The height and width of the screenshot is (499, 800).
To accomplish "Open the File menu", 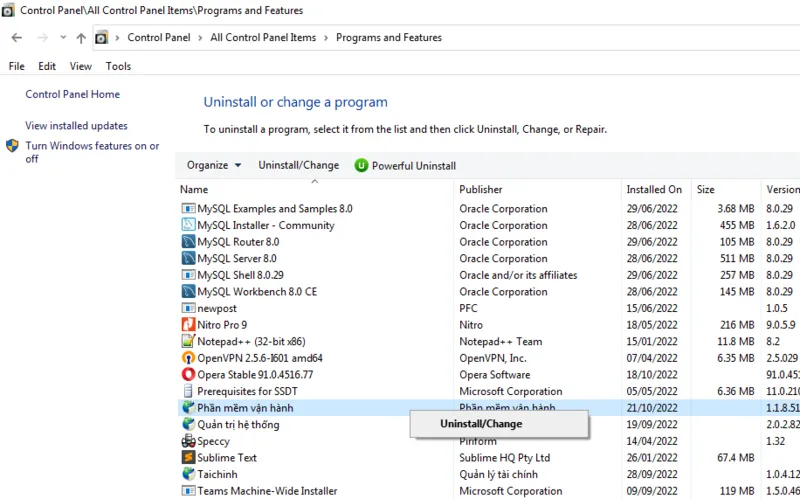I will (x=16, y=66).
